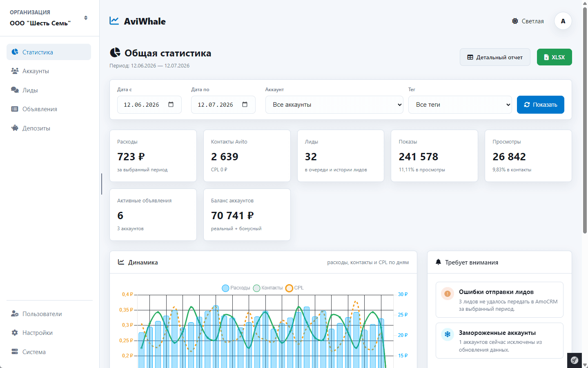Click the Активные объявления value 6

pyautogui.click(x=120, y=215)
